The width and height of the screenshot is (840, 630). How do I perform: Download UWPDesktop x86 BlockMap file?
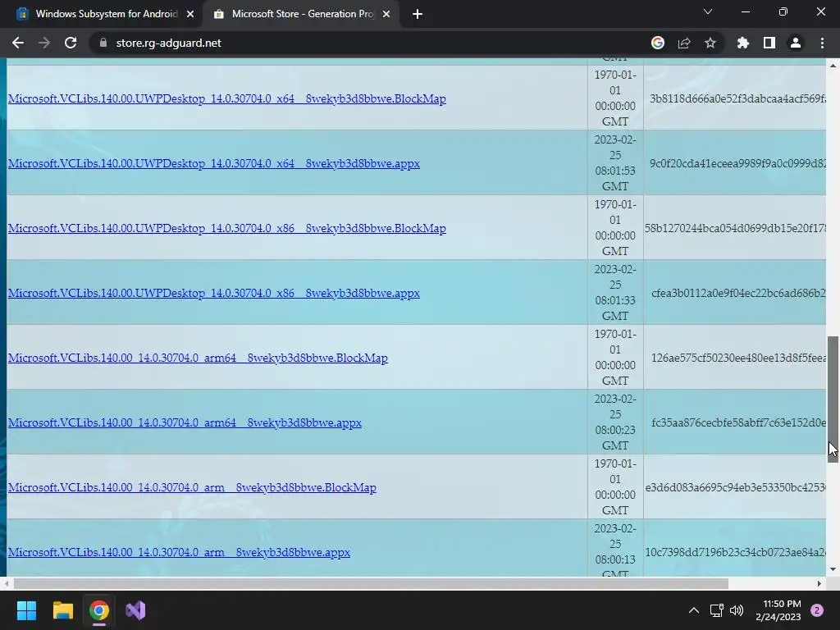click(x=226, y=228)
